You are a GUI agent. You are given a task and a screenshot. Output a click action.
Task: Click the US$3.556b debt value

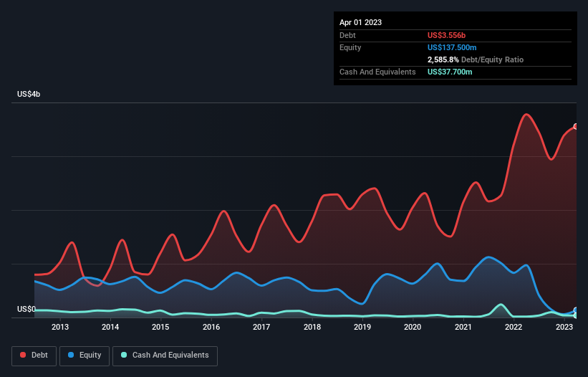tap(446, 35)
